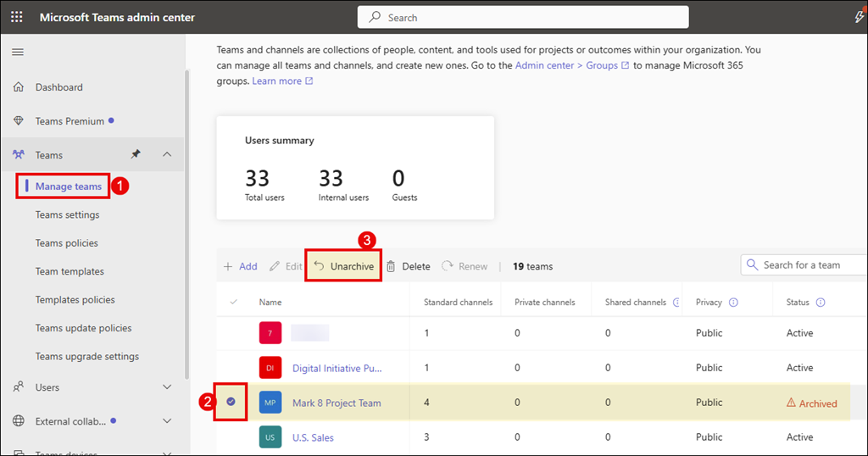
Task: Click the external link icon after Groups
Action: pyautogui.click(x=625, y=65)
